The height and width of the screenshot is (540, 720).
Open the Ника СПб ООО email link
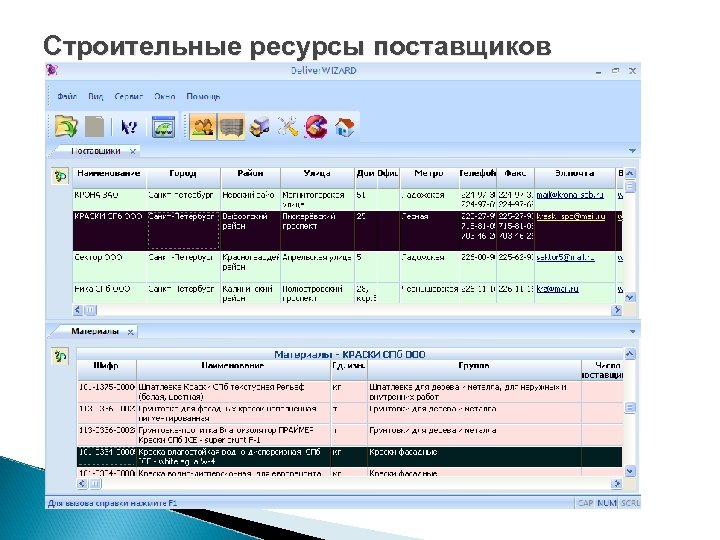557,289
